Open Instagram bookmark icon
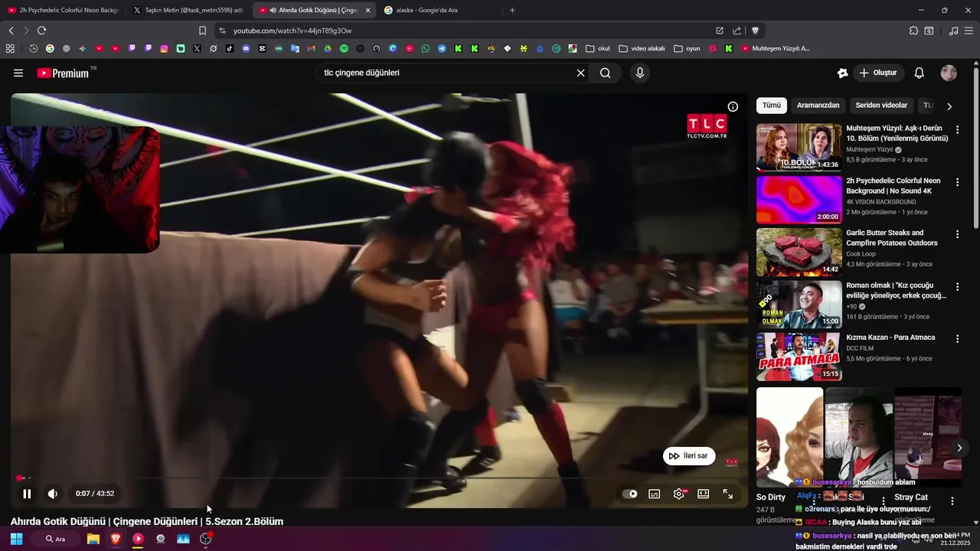 pos(164,48)
